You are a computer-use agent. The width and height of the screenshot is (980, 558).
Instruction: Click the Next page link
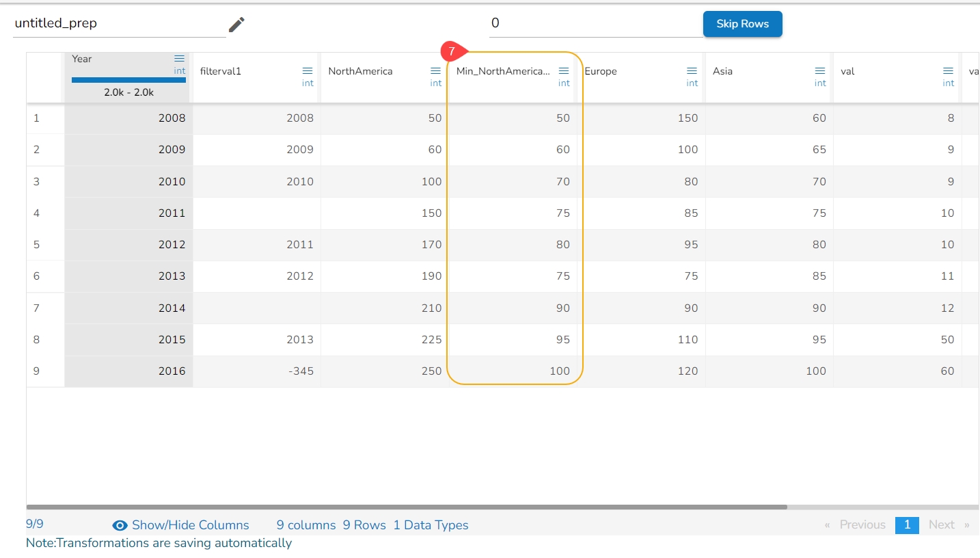pyautogui.click(x=941, y=524)
